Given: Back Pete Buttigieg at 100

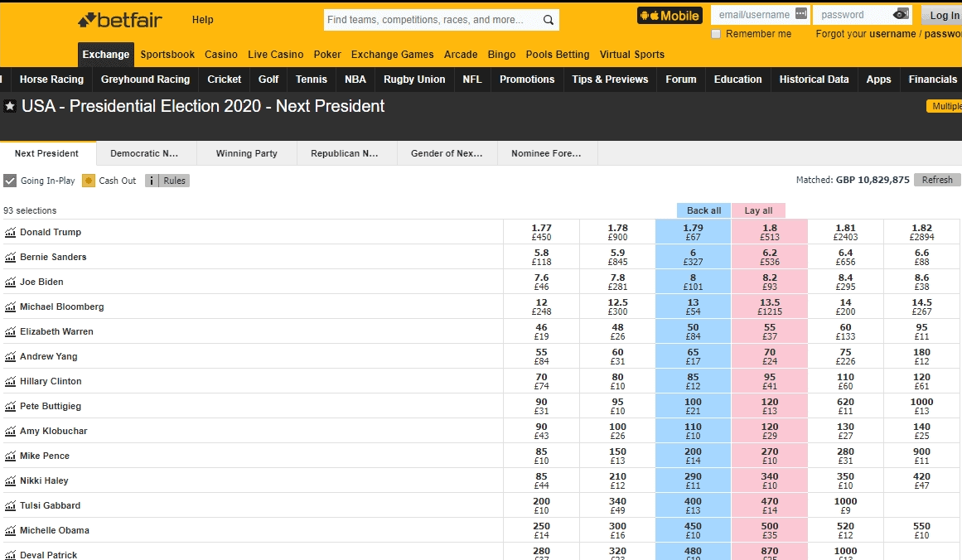Looking at the screenshot, I should coord(694,406).
